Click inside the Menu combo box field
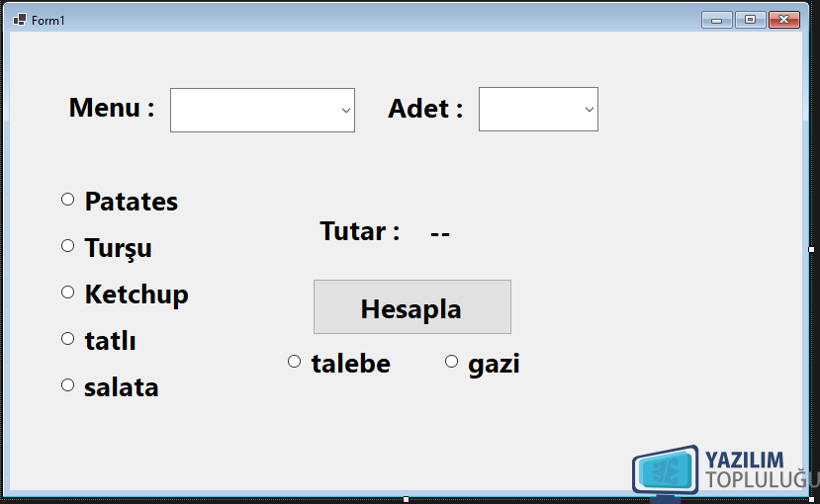 pos(262,111)
